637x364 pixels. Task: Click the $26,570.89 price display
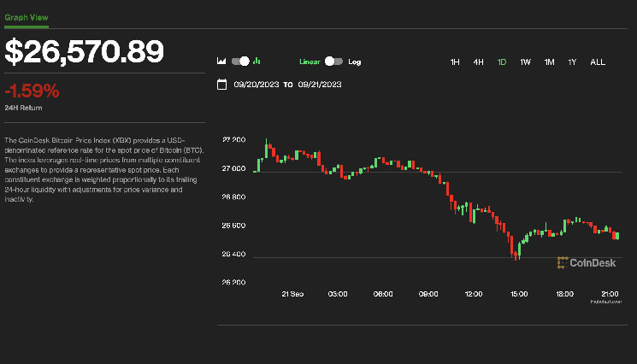pyautogui.click(x=85, y=51)
